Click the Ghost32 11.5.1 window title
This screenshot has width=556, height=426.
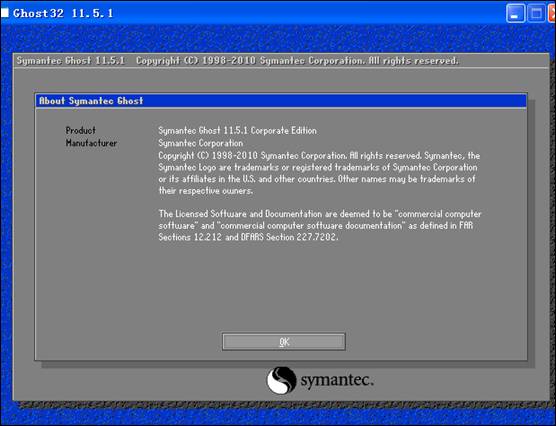63,13
